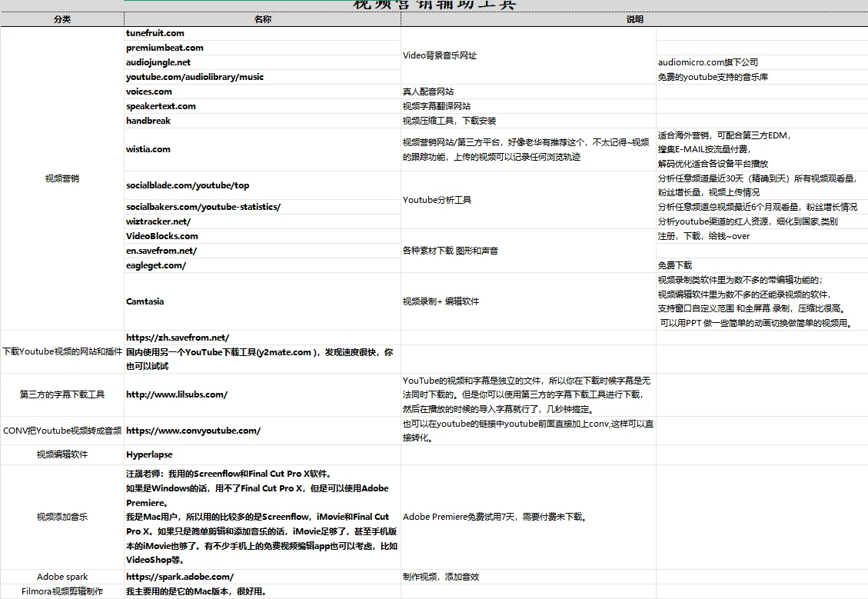Click 适合海外营销 EDM note cell

[x=762, y=149]
